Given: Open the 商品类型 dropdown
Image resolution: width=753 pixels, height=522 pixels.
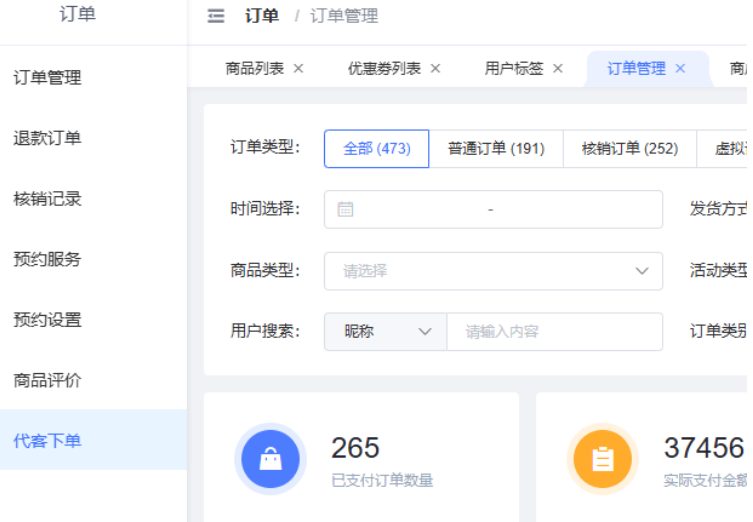Looking at the screenshot, I should click(493, 271).
